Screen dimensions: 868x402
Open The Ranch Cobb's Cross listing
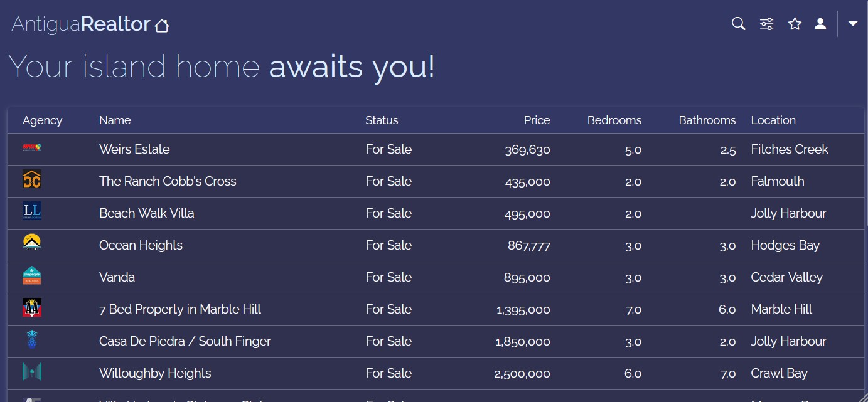click(168, 181)
